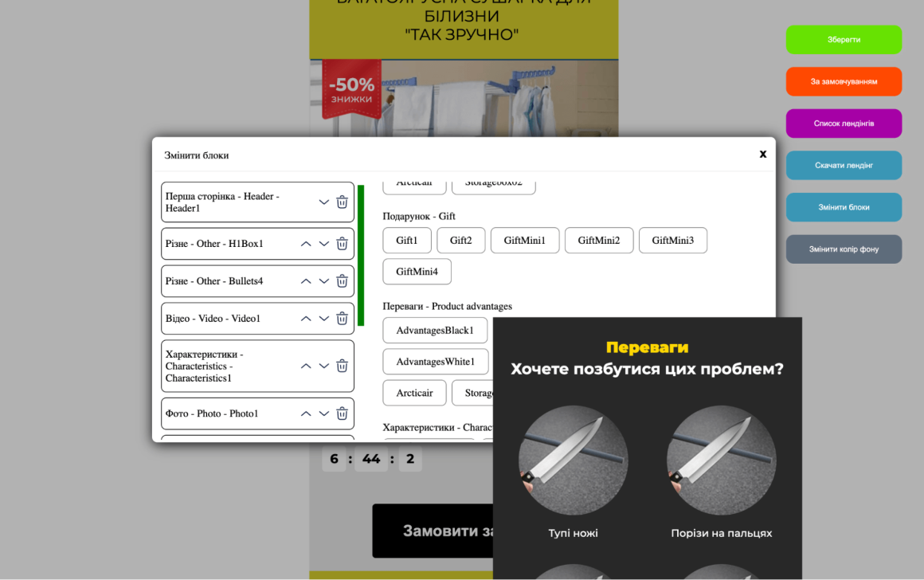Viewport: 924px width, 580px height.
Task: Click the countdown timer minutes value 44
Action: (x=370, y=459)
